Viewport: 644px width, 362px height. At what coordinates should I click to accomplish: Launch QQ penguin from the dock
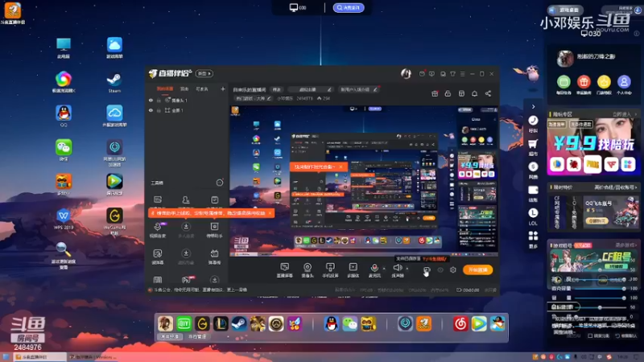[x=331, y=324]
